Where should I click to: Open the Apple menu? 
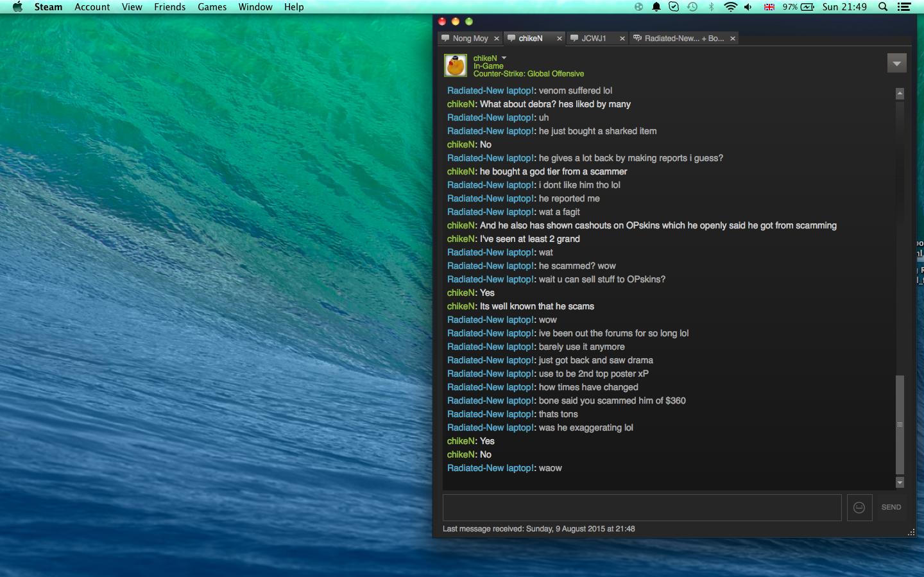(x=17, y=7)
